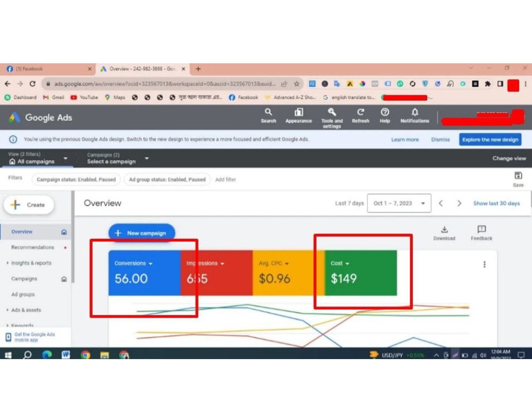Click New campaign button

[x=142, y=233]
